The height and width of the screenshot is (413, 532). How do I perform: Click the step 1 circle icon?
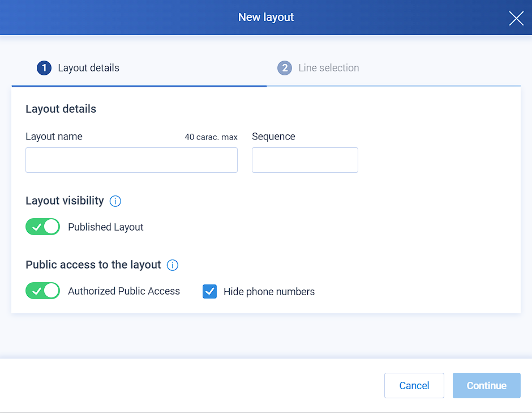[x=44, y=68]
